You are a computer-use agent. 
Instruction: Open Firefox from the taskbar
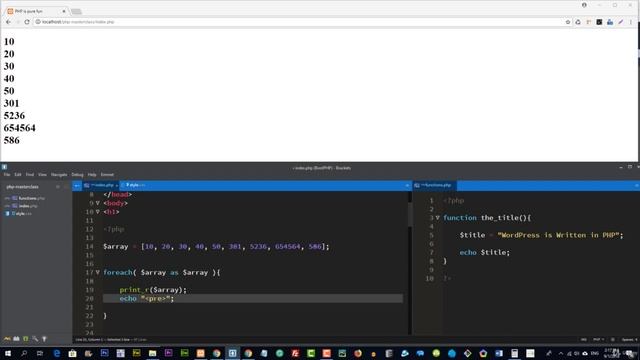[358, 353]
